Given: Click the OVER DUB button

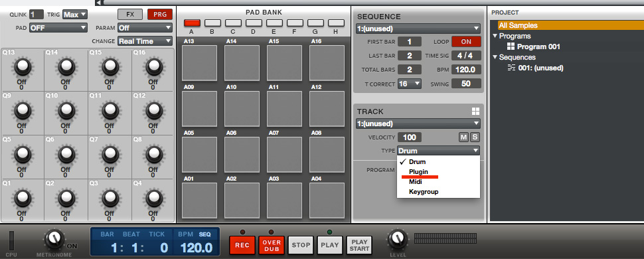Looking at the screenshot, I should point(272,245).
